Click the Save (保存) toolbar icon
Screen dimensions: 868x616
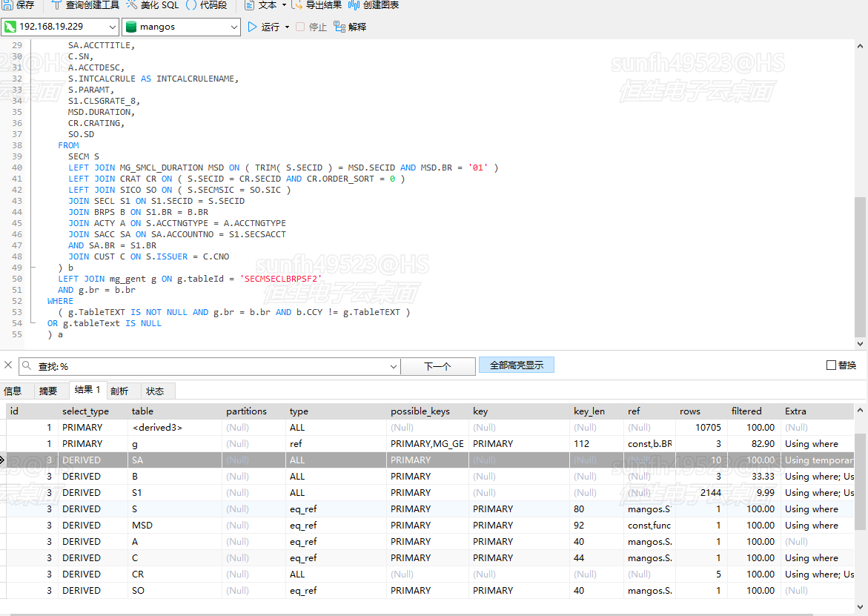(x=8, y=5)
